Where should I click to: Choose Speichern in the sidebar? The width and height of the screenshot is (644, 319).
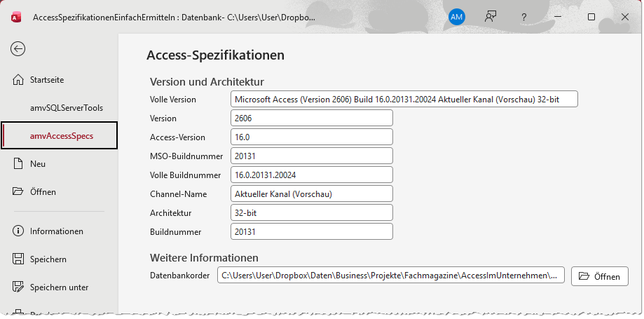coord(59,259)
